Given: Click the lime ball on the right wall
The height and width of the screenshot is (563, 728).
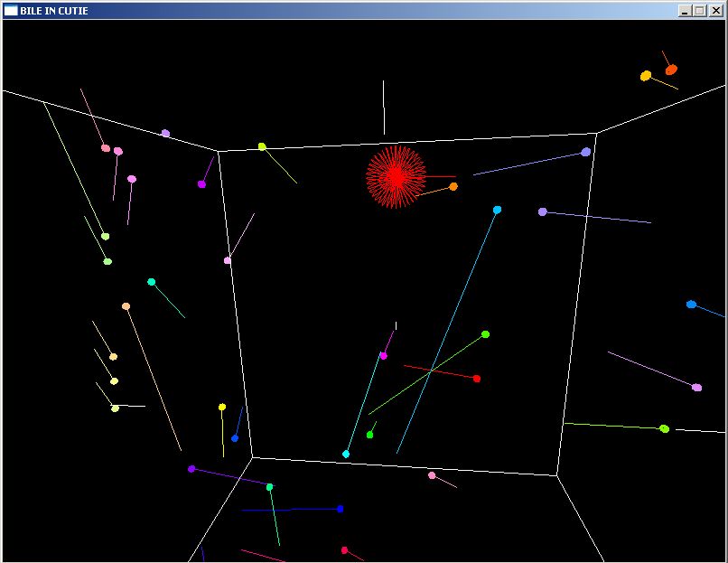Looking at the screenshot, I should tap(665, 428).
